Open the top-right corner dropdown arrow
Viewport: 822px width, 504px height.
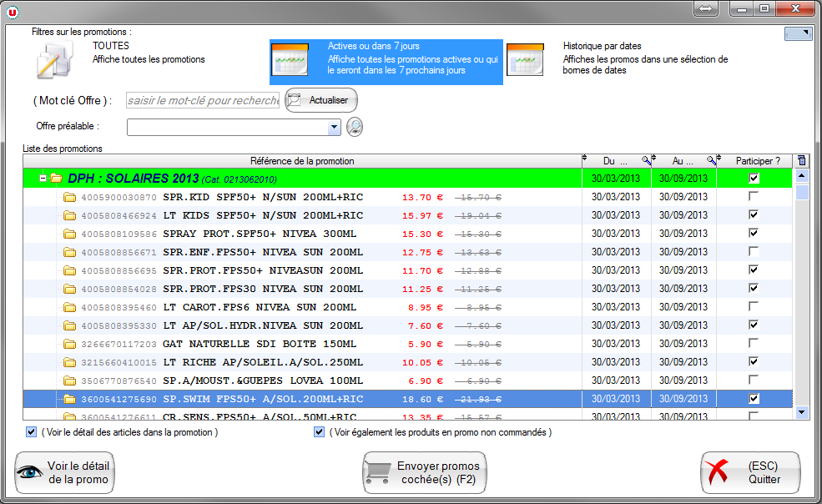pos(798,33)
